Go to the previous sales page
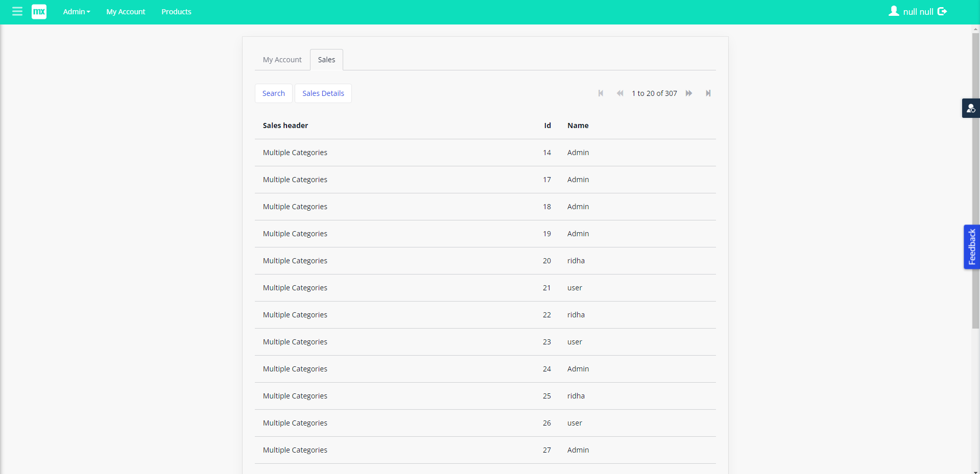This screenshot has width=980, height=474. click(619, 93)
